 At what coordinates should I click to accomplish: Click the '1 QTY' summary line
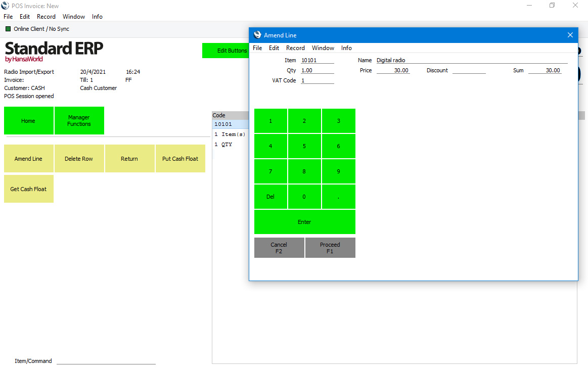coord(223,144)
